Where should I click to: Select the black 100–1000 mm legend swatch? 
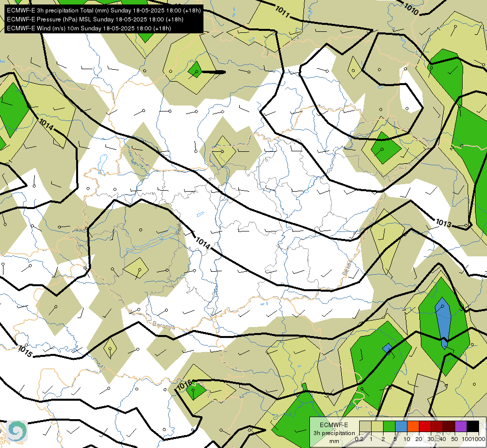point(473,427)
